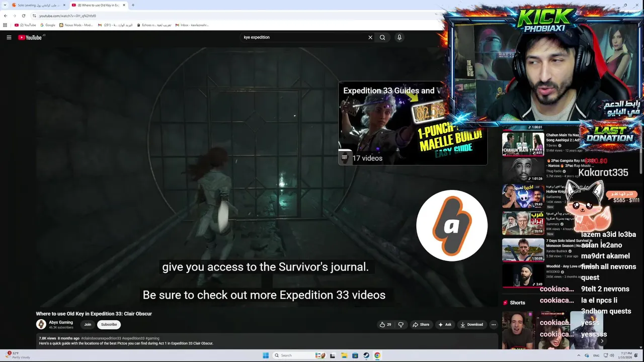Open the YouTube hamburger guide menu
The image size is (644, 362).
pos(9,37)
